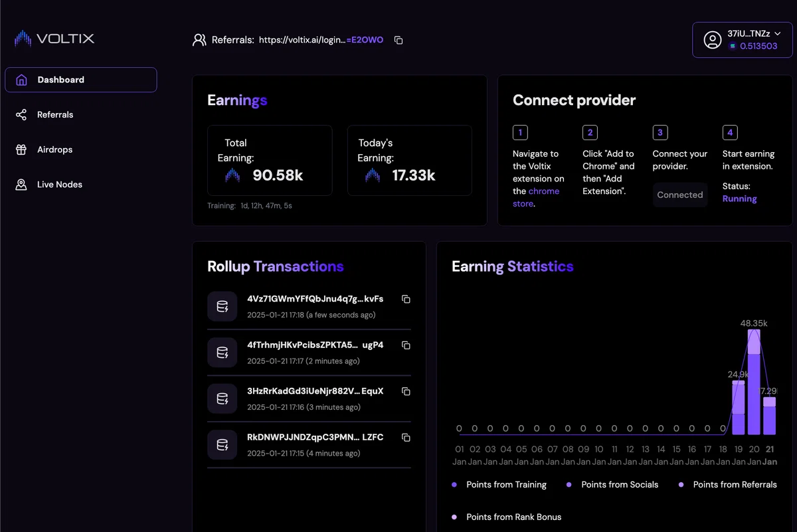Toggle Points from Training legend
The image size is (797, 532).
coord(499,485)
